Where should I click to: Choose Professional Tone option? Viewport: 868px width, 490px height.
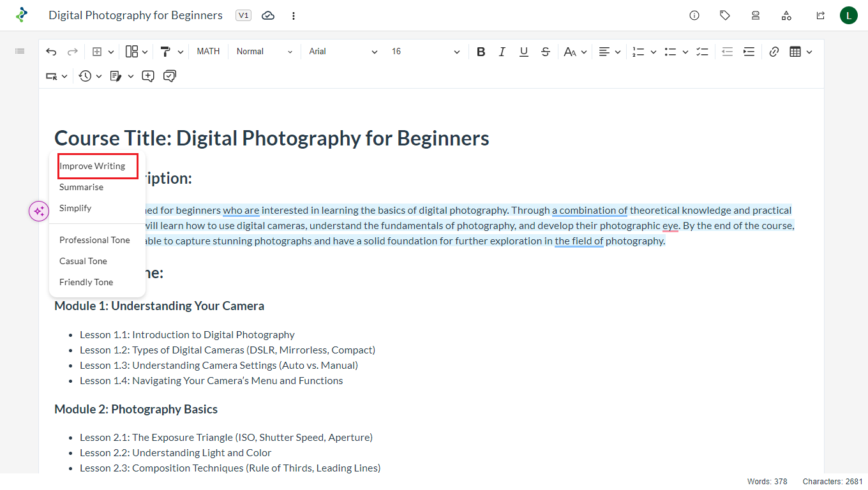click(94, 240)
